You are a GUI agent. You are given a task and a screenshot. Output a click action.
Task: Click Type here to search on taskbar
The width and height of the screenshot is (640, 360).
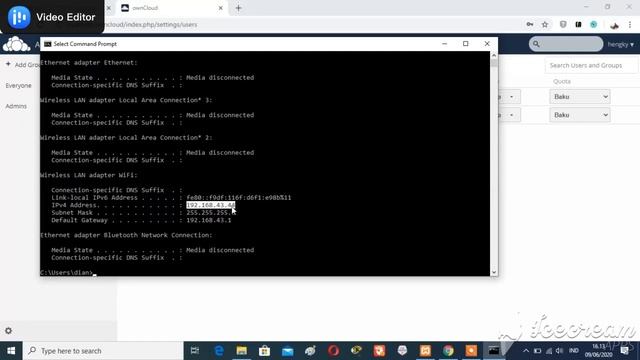[x=103, y=351]
